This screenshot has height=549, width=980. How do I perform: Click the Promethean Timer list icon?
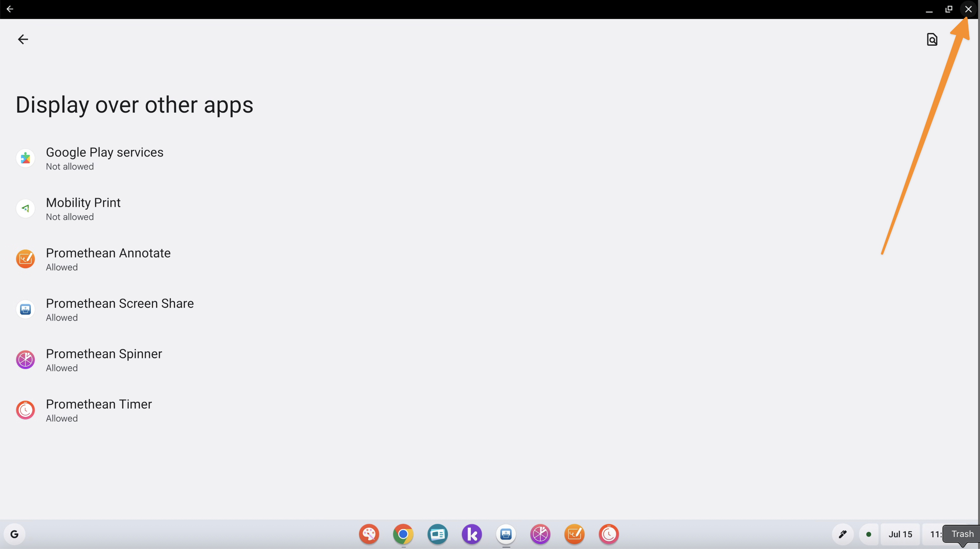coord(25,410)
